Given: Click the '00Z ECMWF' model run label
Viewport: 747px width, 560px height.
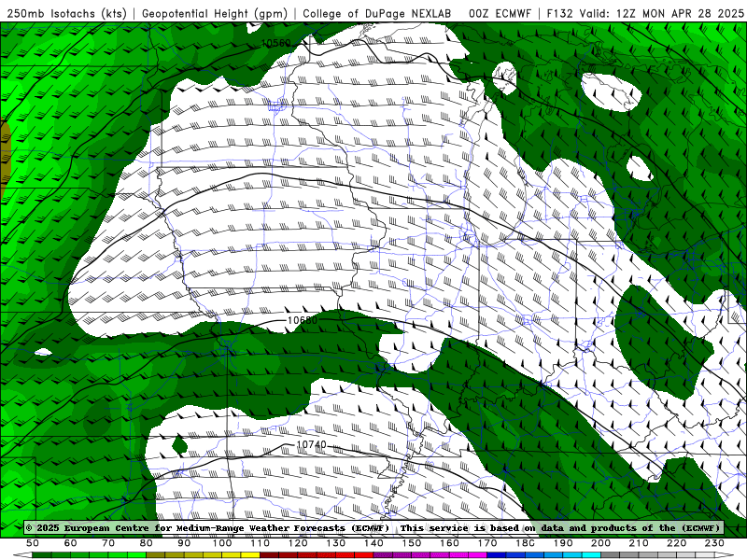Looking at the screenshot, I should pos(500,13).
